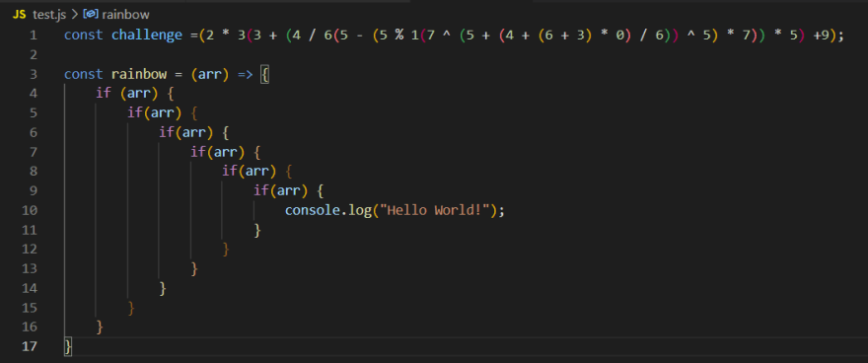Click line number 17 in the gutter
Image resolution: width=868 pixels, height=363 pixels.
(x=30, y=346)
